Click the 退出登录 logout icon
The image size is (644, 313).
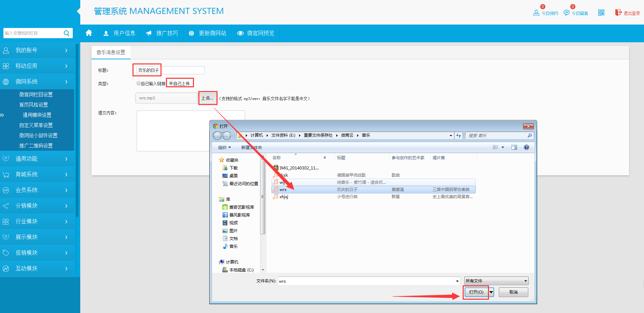click(x=618, y=13)
